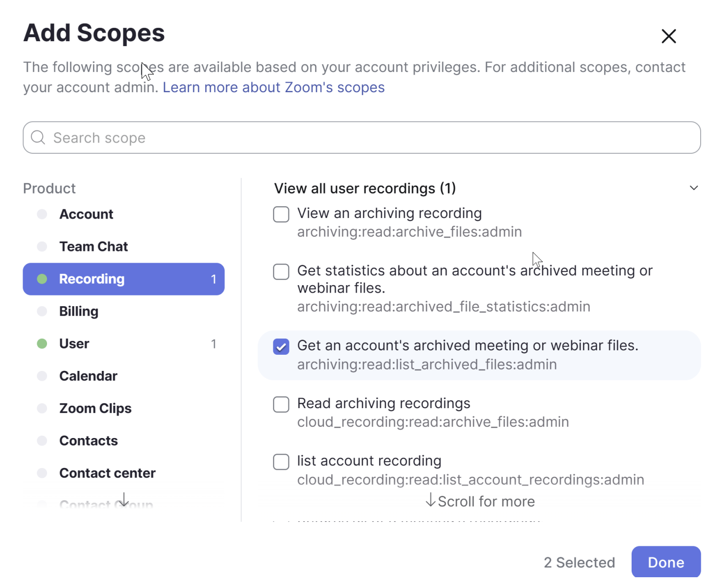The height and width of the screenshot is (588, 711).
Task: Switch to the Billing product category
Action: point(78,311)
